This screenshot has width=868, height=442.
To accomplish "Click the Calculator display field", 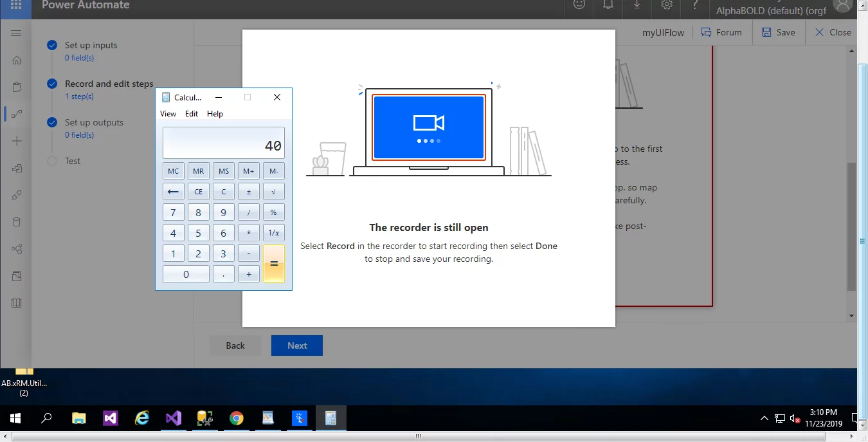I will (x=224, y=143).
